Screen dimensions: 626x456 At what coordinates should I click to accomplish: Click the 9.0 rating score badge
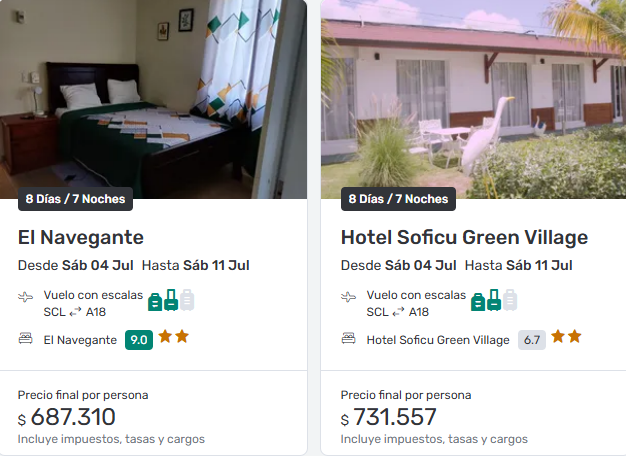[139, 340]
